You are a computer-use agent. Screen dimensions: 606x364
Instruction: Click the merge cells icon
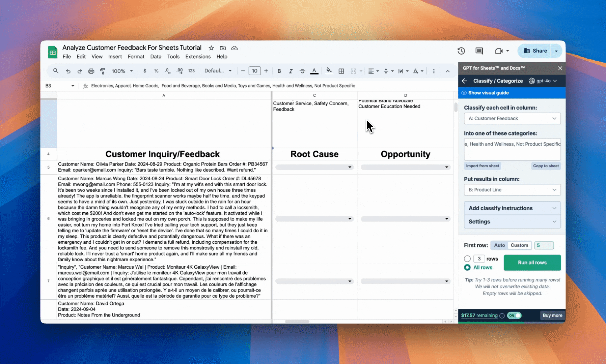click(353, 71)
